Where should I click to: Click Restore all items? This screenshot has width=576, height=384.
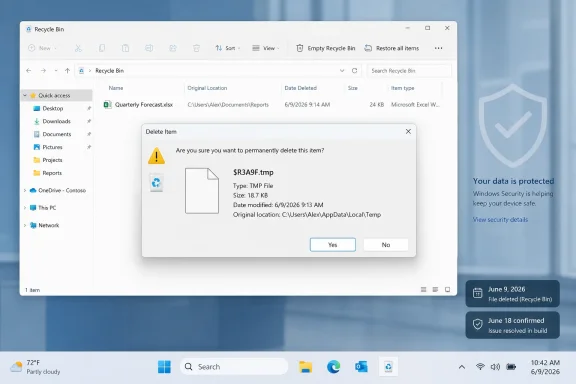point(392,48)
